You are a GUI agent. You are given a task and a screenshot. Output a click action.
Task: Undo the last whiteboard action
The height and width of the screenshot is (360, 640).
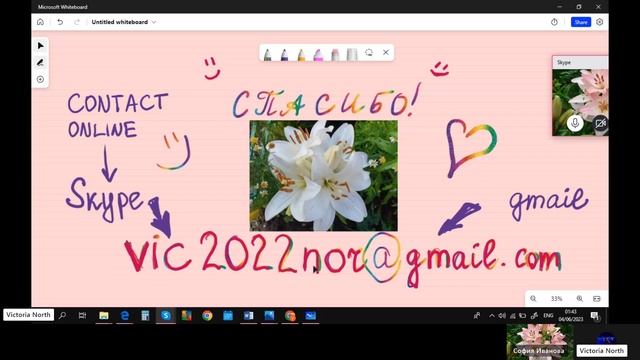[x=60, y=22]
